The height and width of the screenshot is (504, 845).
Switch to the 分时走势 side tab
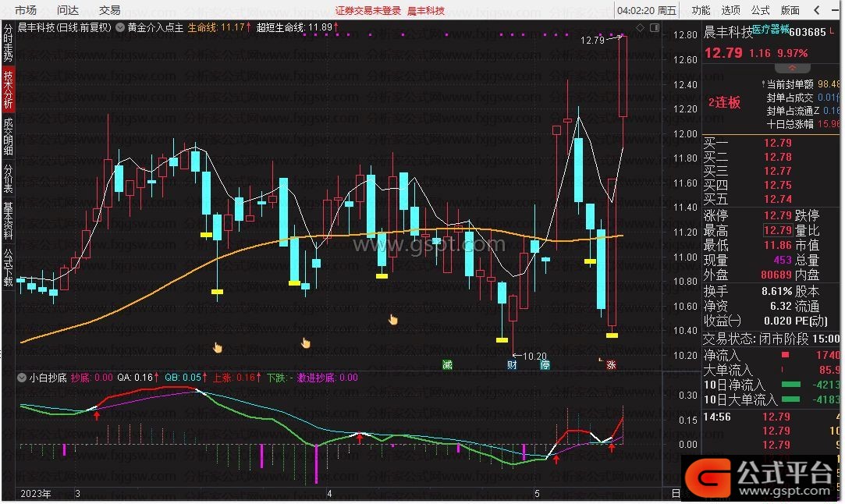8,43
